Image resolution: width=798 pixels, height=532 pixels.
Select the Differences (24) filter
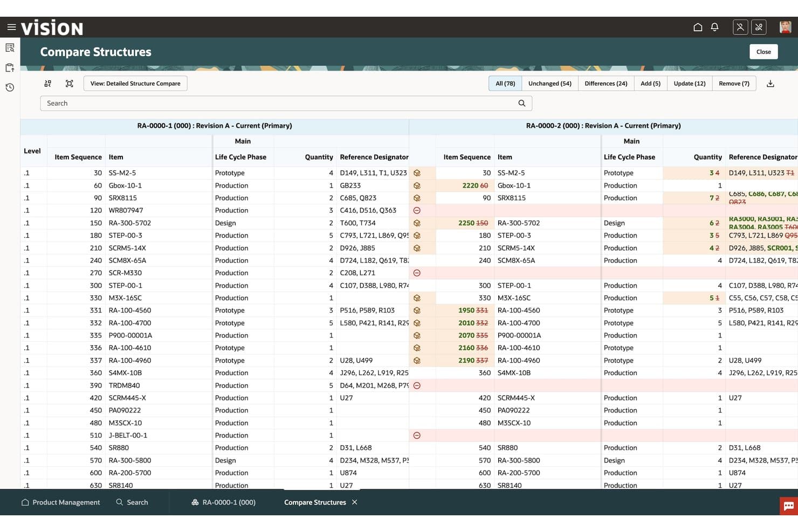[x=606, y=84]
